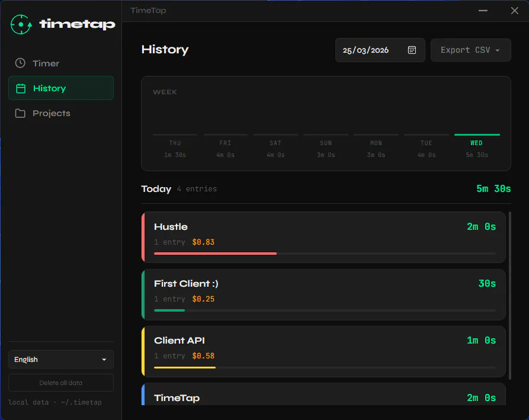
Task: Open the TimeTap project entry card
Action: coord(323,394)
